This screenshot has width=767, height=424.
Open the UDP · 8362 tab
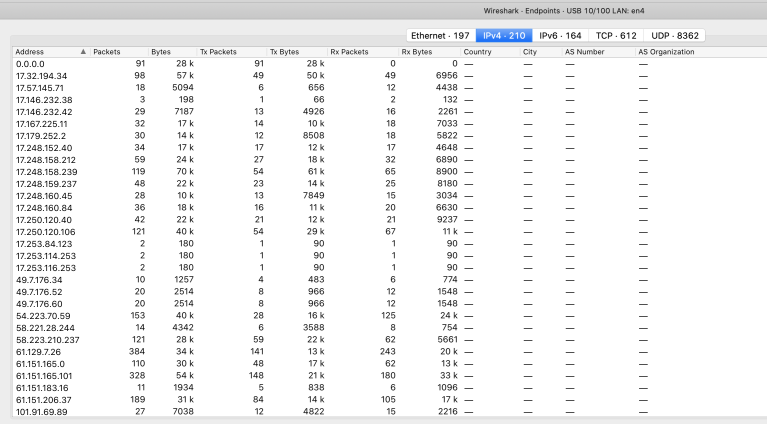[674, 35]
